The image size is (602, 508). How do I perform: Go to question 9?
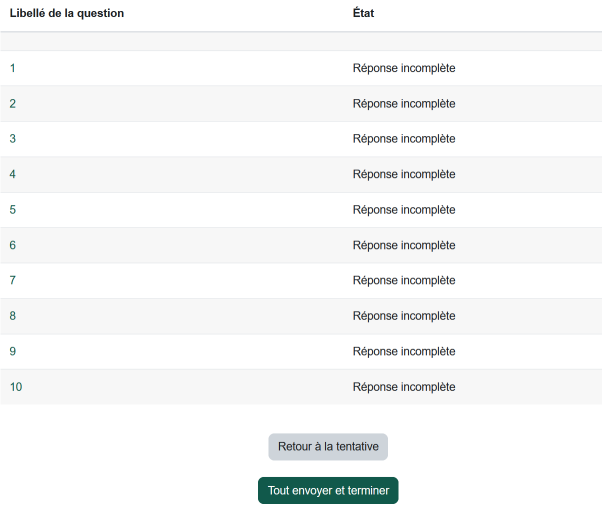tap(13, 352)
